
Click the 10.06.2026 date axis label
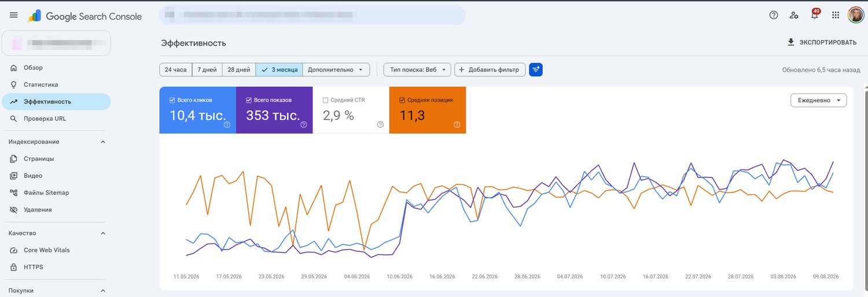tap(399, 277)
